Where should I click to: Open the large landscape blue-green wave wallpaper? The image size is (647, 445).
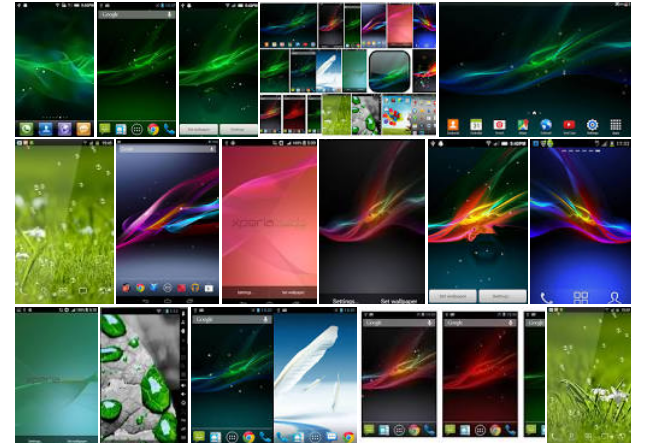(x=535, y=69)
